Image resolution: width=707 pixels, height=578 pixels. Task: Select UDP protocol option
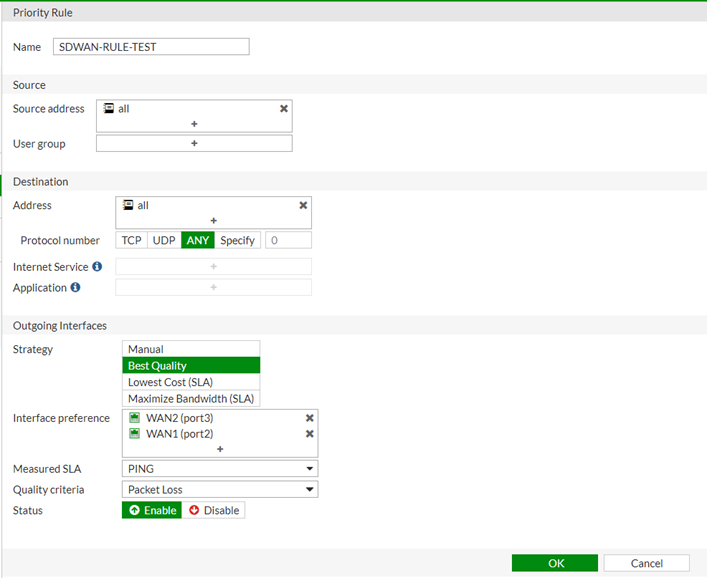pyautogui.click(x=164, y=241)
